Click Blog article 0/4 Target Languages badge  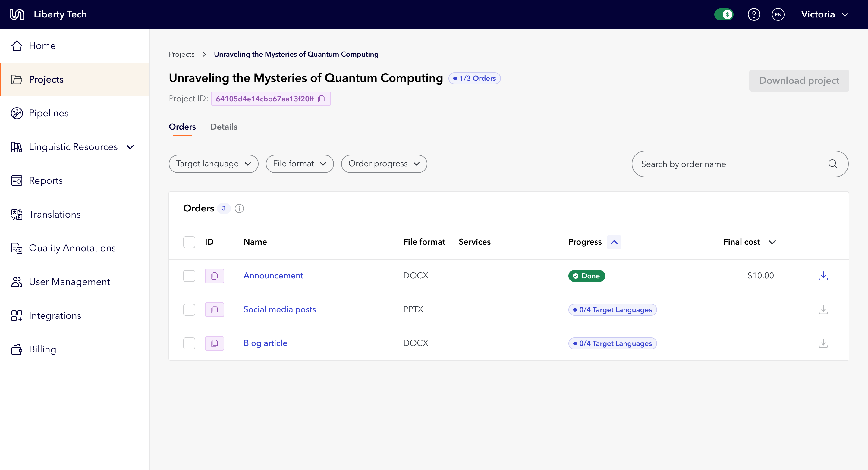coord(612,343)
